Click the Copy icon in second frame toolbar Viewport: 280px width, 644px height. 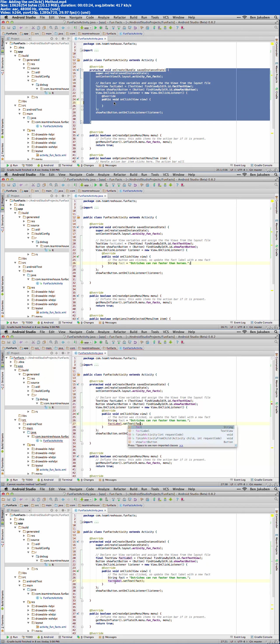(39, 185)
